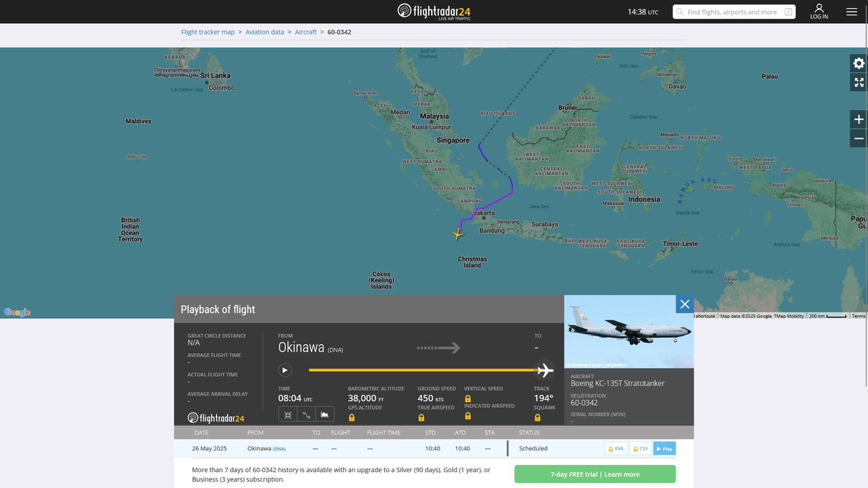Viewport: 868px width, 488px height.
Task: Start playback with the round play button
Action: pyautogui.click(x=285, y=370)
